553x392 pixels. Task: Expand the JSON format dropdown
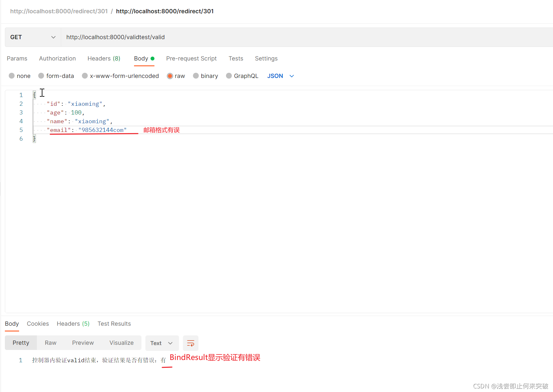click(x=281, y=76)
